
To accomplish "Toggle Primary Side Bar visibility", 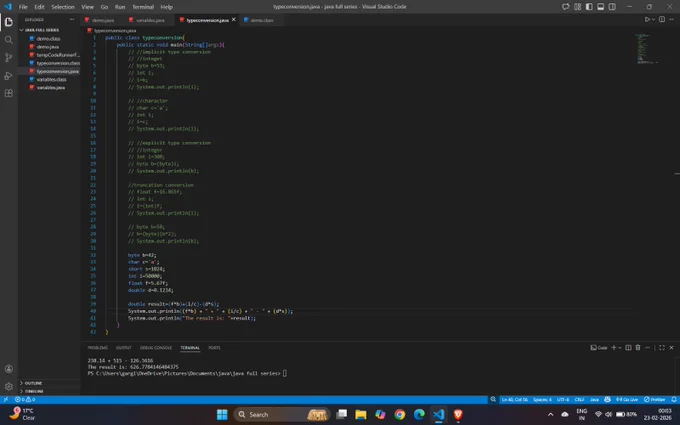I will coord(589,7).
